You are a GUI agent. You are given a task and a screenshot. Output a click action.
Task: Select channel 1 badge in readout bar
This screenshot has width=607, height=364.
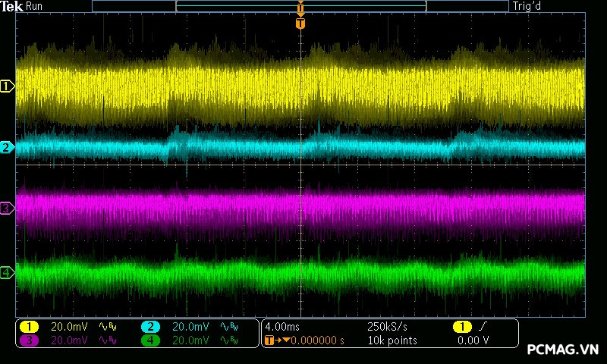29,327
